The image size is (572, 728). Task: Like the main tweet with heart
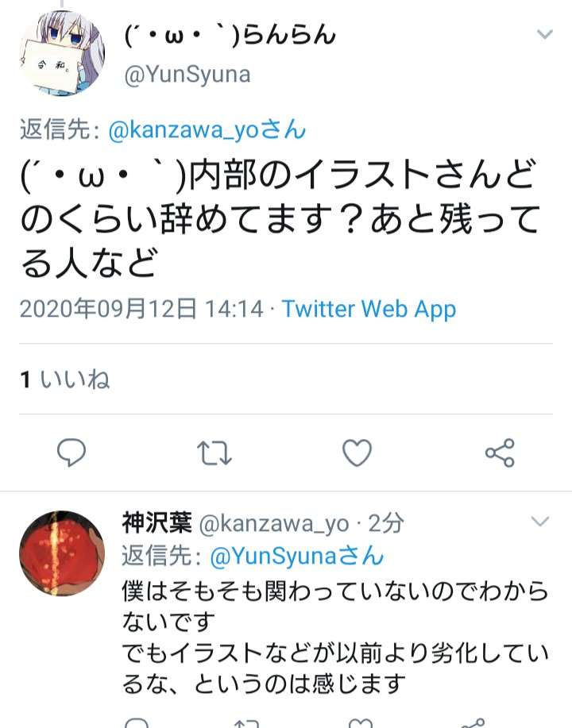click(x=357, y=453)
